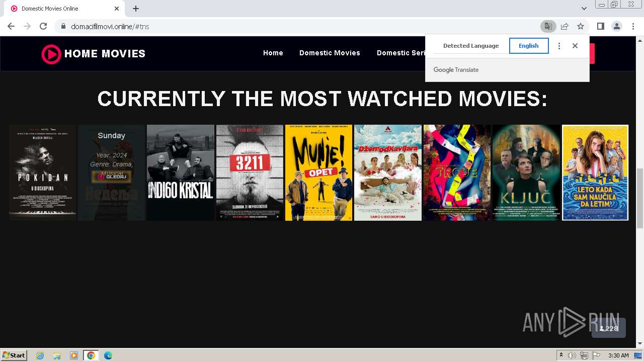The height and width of the screenshot is (362, 644).
Task: Open the 3211 movie poster
Action: pyautogui.click(x=250, y=172)
